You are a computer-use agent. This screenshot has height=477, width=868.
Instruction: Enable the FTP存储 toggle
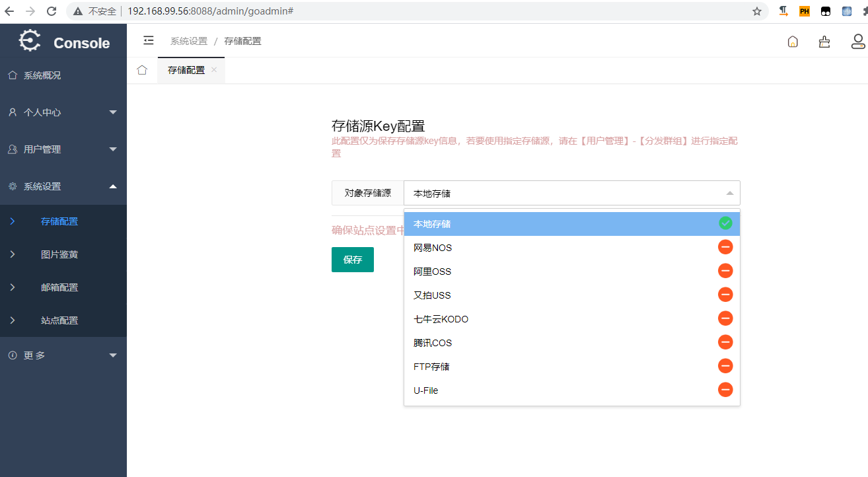point(725,366)
